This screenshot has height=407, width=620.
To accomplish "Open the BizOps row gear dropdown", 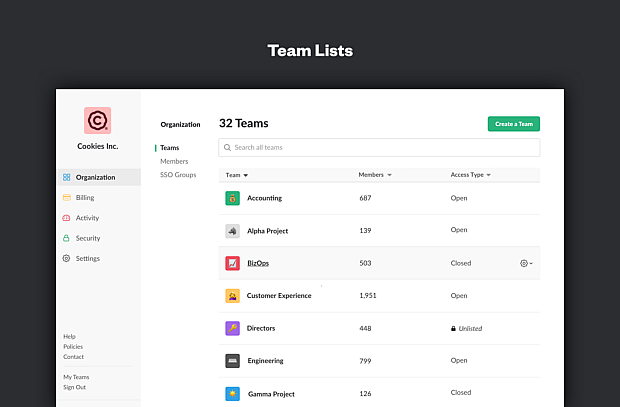I will click(526, 263).
